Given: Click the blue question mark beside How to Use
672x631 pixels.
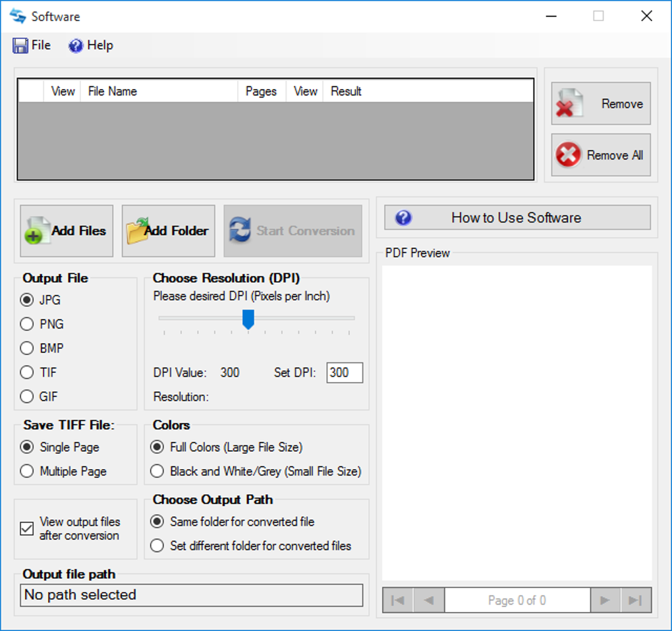Looking at the screenshot, I should point(403,217).
